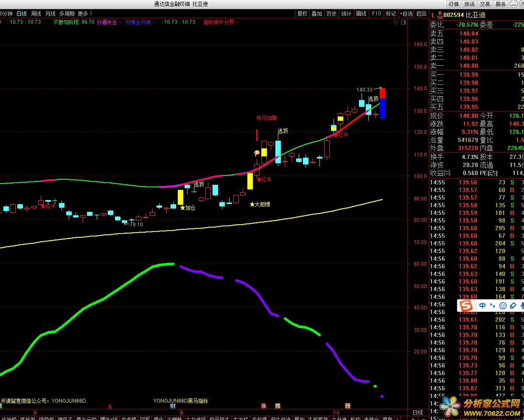Image resolution: width=524 pixels, height=420 pixels.
Task: Click the ★加仓 signal marker
Action: (188, 208)
